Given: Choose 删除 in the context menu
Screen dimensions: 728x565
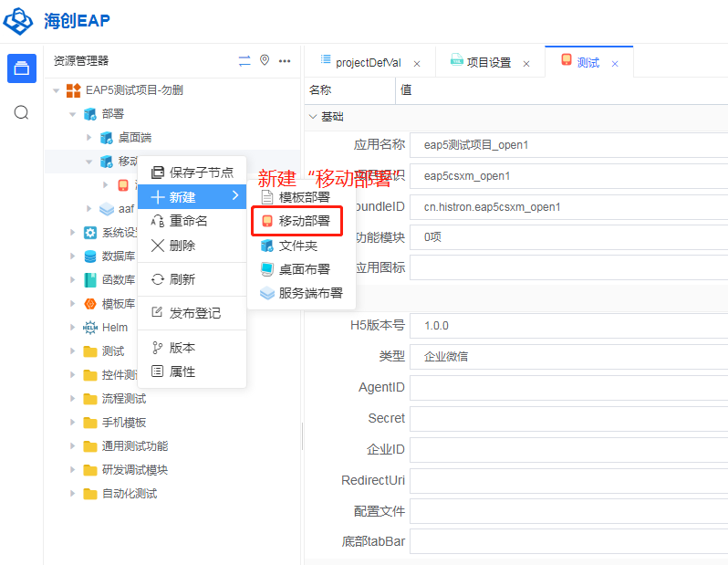Looking at the screenshot, I should coord(182,246).
